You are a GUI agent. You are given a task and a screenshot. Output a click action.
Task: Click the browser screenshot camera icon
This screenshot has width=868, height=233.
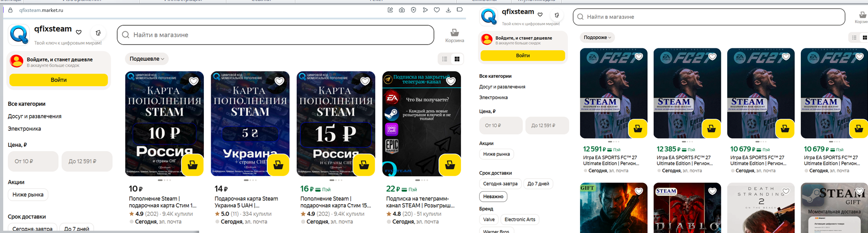[402, 10]
